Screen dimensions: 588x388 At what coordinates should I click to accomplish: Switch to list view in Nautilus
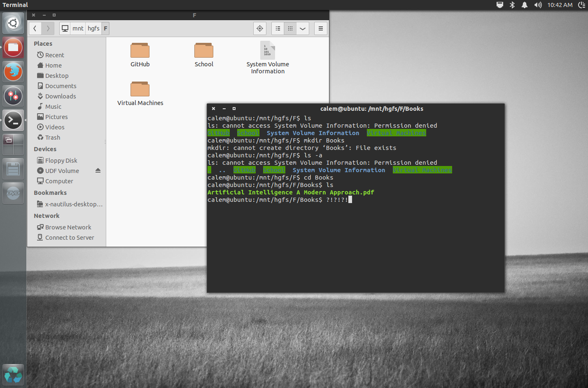[x=278, y=28]
